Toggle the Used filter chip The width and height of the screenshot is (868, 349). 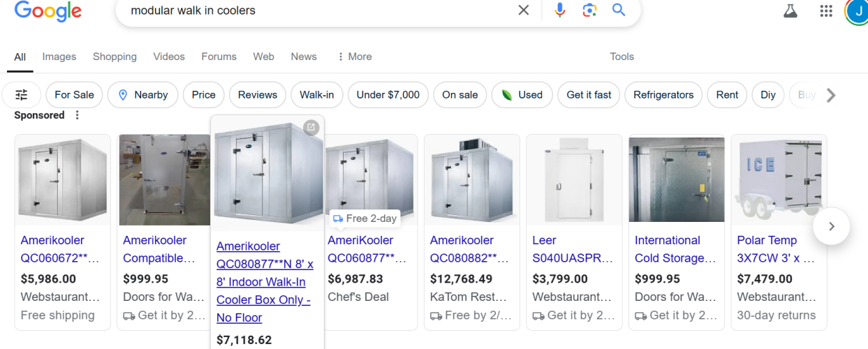[x=522, y=95]
